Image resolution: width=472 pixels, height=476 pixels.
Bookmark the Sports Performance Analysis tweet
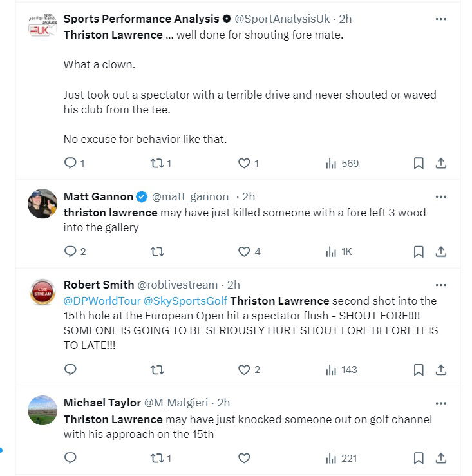tap(419, 164)
